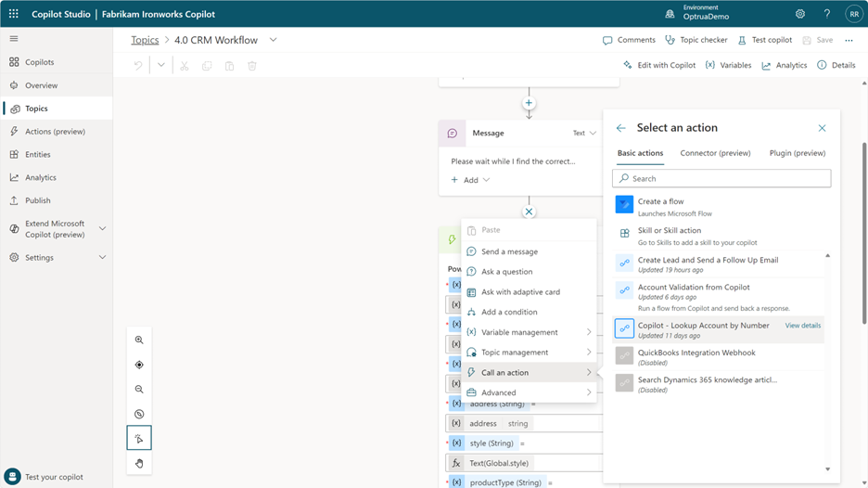
Task: Choose Send a message option
Action: pos(529,251)
